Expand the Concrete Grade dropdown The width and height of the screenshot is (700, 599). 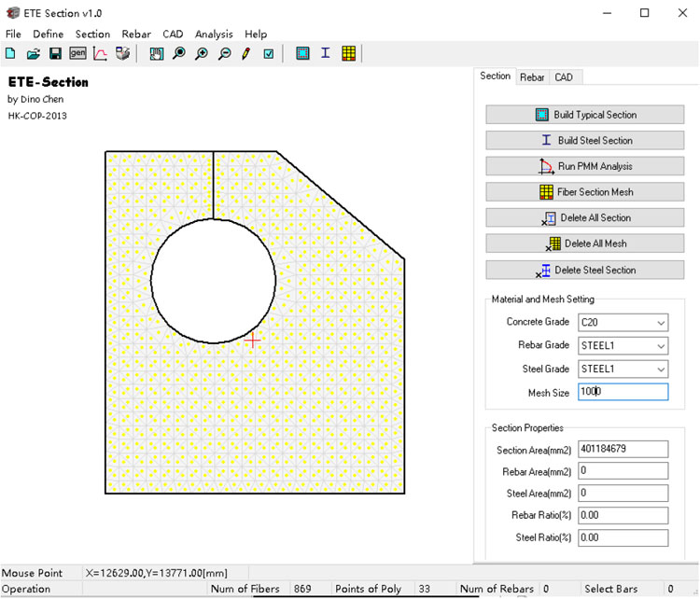[x=661, y=323]
